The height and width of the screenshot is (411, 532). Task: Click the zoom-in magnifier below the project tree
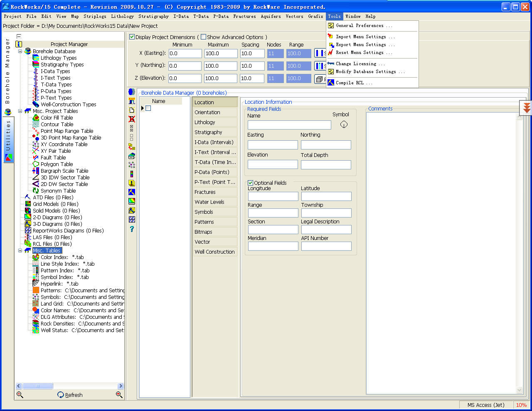coord(20,395)
